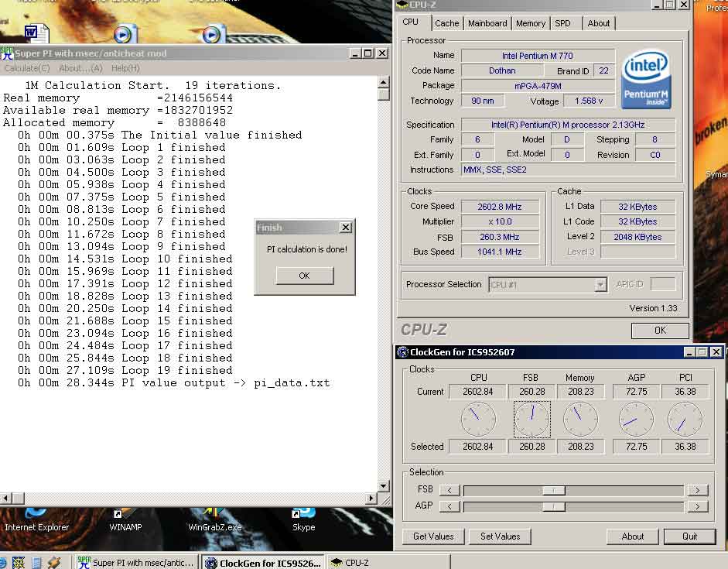Click the Package value mPGA-479M

tap(538, 86)
